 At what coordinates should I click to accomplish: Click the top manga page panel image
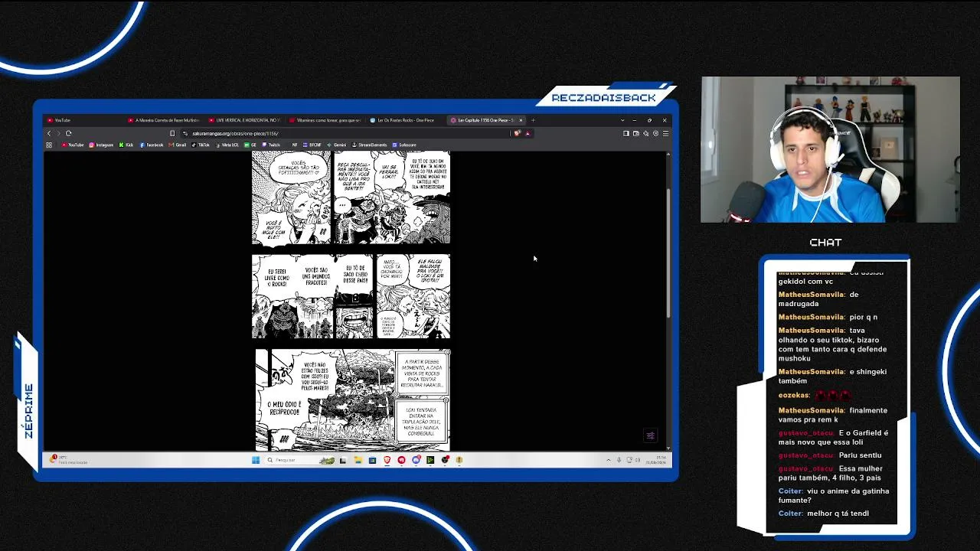coord(351,197)
